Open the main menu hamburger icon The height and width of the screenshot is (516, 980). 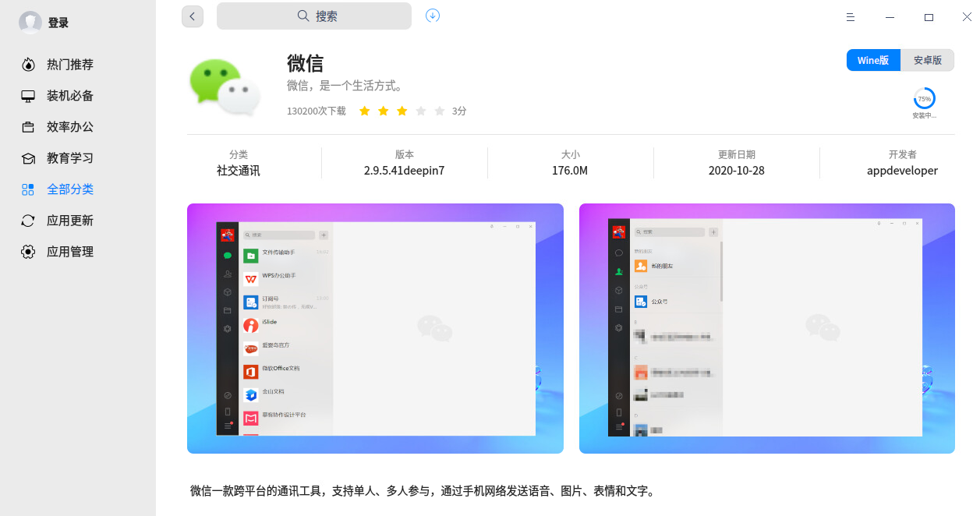[851, 17]
